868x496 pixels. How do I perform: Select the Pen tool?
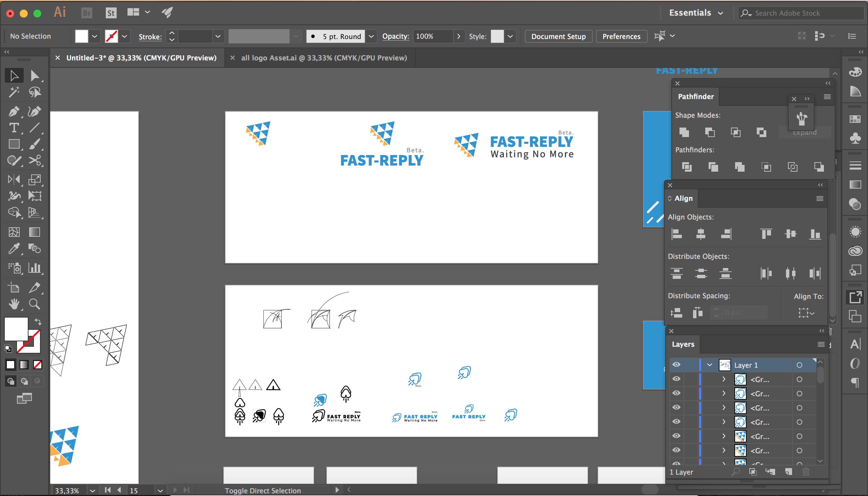14,111
